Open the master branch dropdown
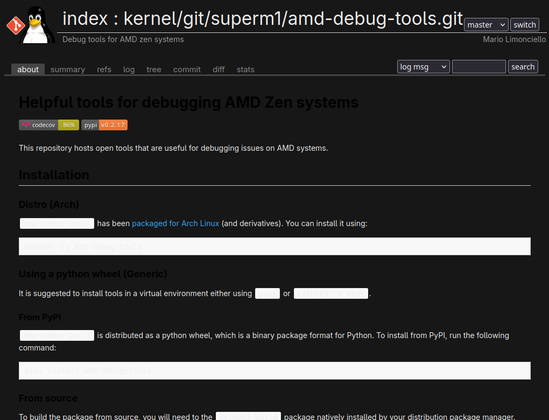549x420 pixels. click(x=486, y=25)
